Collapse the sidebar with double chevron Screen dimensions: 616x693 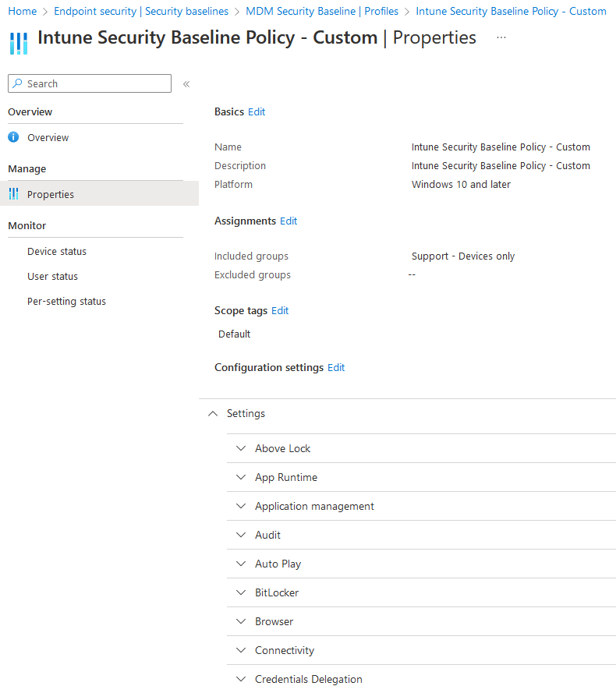coord(186,84)
